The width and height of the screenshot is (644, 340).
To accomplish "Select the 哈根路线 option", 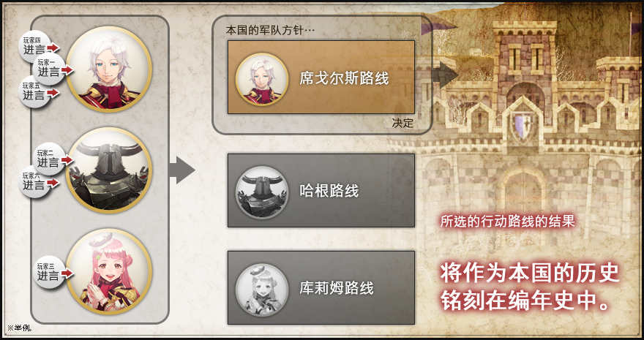I will pyautogui.click(x=321, y=190).
